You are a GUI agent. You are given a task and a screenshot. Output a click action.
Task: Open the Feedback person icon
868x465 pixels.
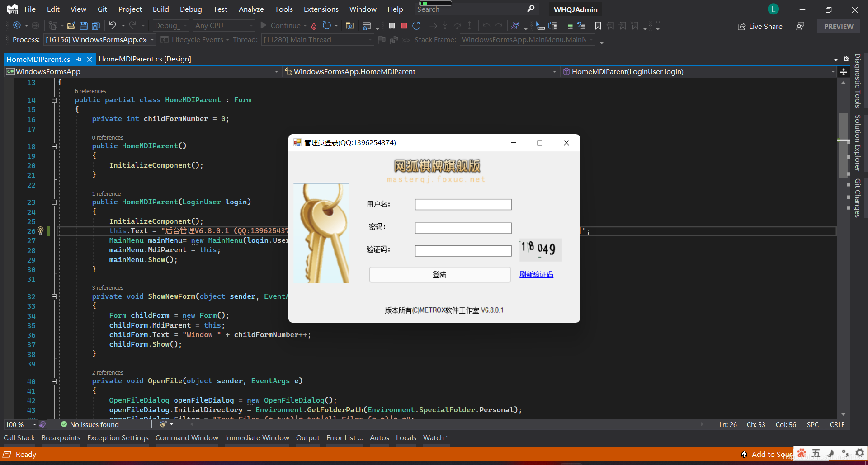tap(800, 26)
